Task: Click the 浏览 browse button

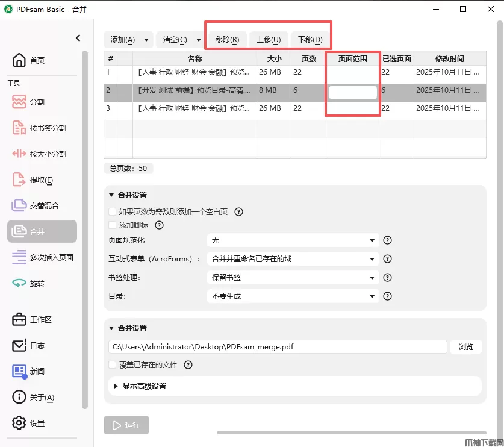Action: (x=466, y=347)
